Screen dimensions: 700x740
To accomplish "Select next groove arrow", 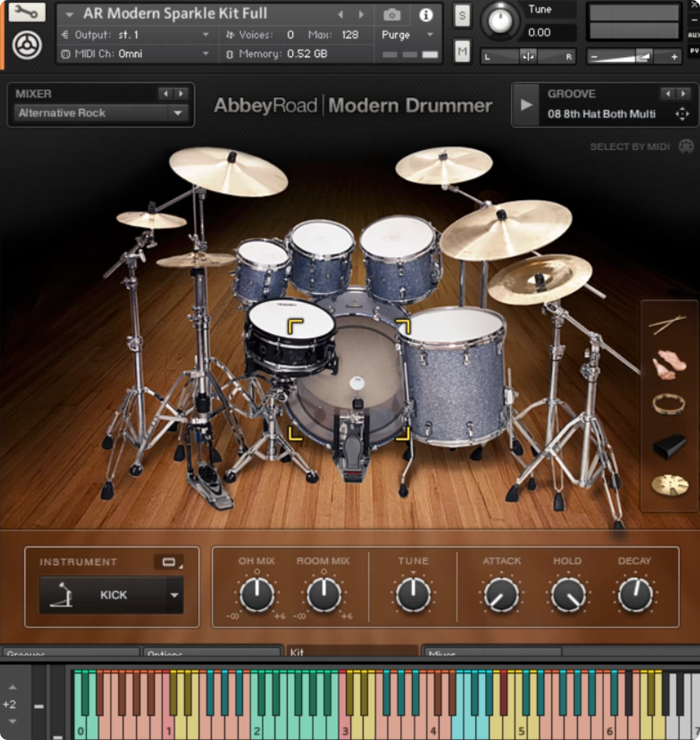I will point(683,93).
